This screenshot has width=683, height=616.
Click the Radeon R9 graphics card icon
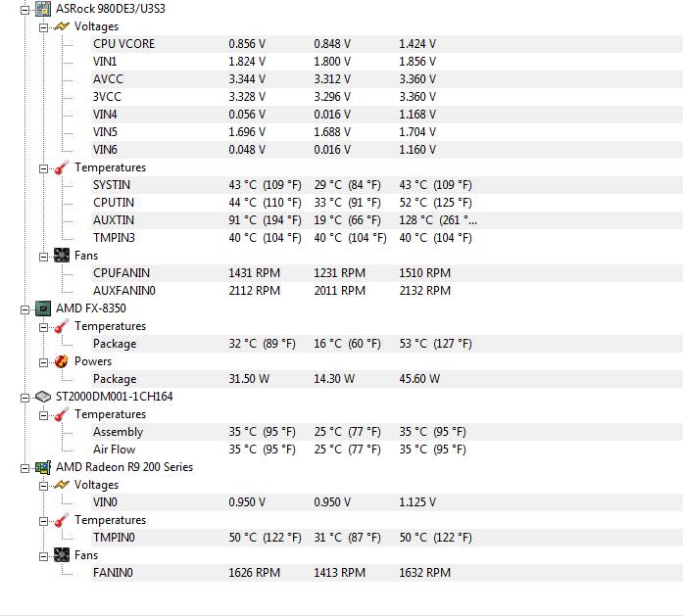[x=43, y=467]
